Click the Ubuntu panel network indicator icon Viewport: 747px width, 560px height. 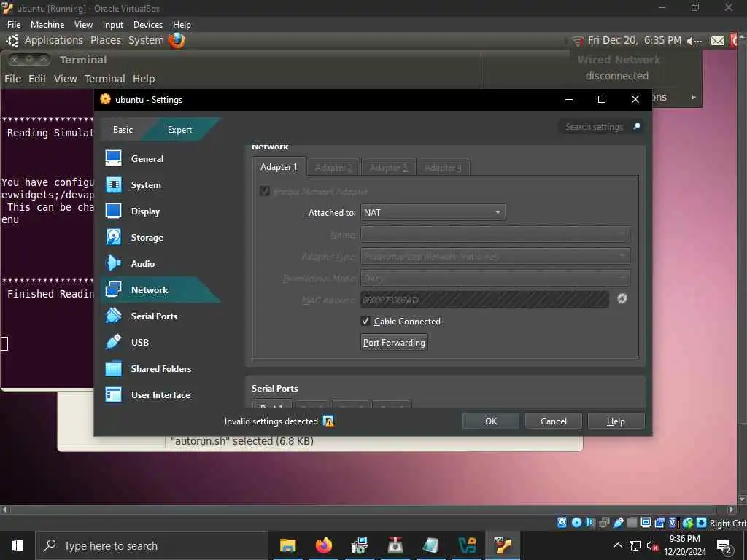[x=578, y=41]
